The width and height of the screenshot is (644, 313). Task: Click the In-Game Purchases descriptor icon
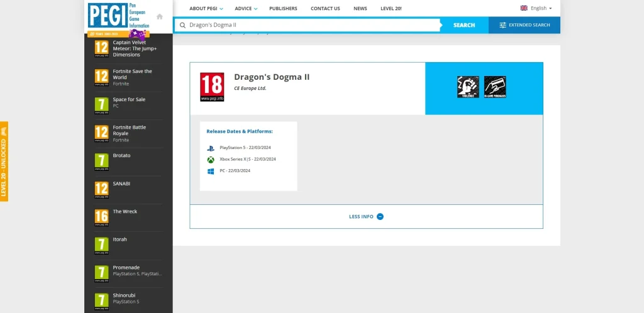495,87
